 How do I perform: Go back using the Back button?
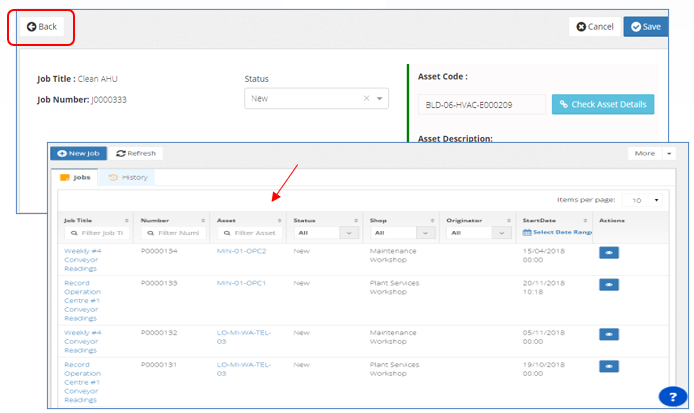[42, 27]
